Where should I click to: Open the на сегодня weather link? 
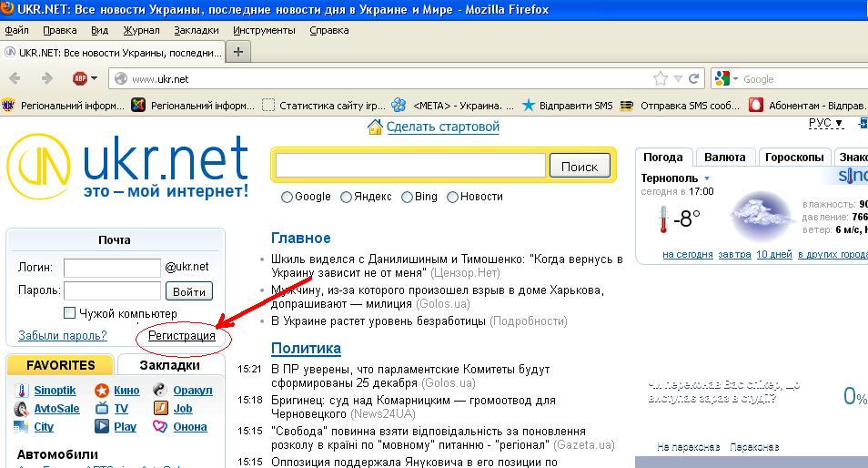click(688, 254)
